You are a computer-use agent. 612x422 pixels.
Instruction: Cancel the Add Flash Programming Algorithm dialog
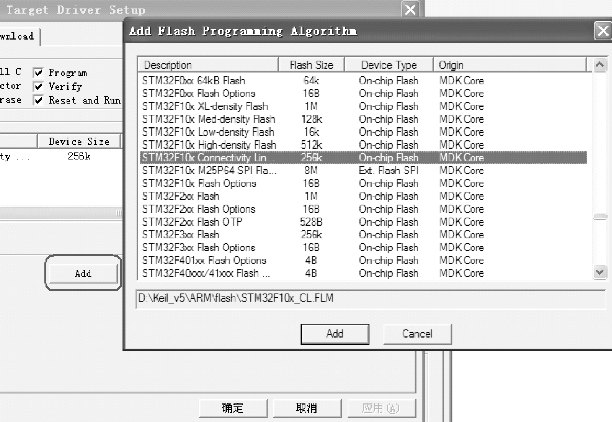417,334
